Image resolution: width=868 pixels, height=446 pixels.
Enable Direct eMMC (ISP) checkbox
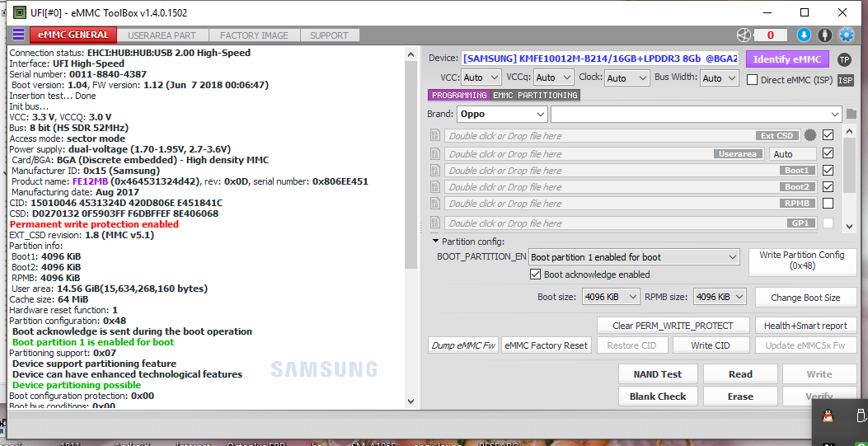point(752,80)
